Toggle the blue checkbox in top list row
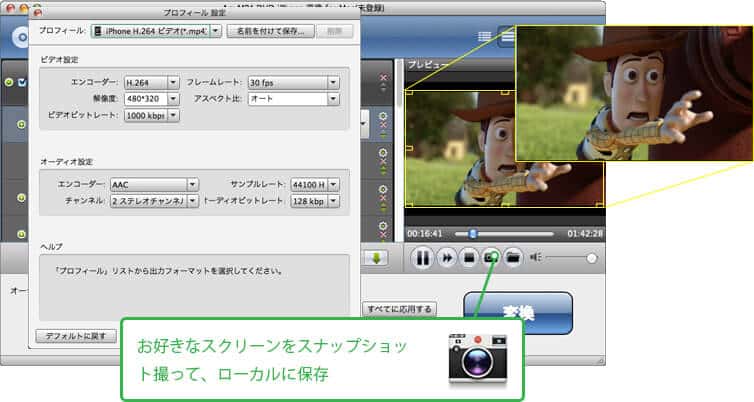 [22, 83]
